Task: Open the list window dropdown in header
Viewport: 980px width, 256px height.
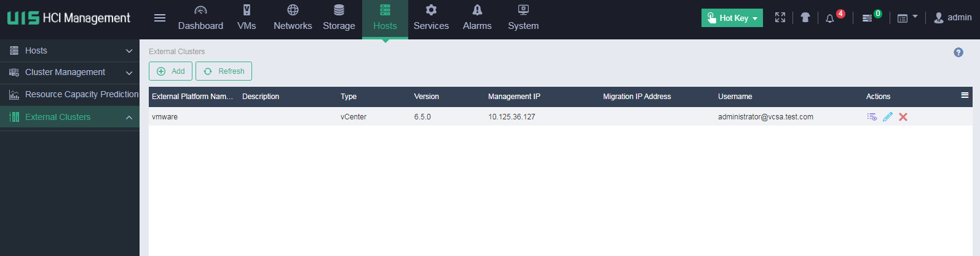Action: click(x=907, y=18)
